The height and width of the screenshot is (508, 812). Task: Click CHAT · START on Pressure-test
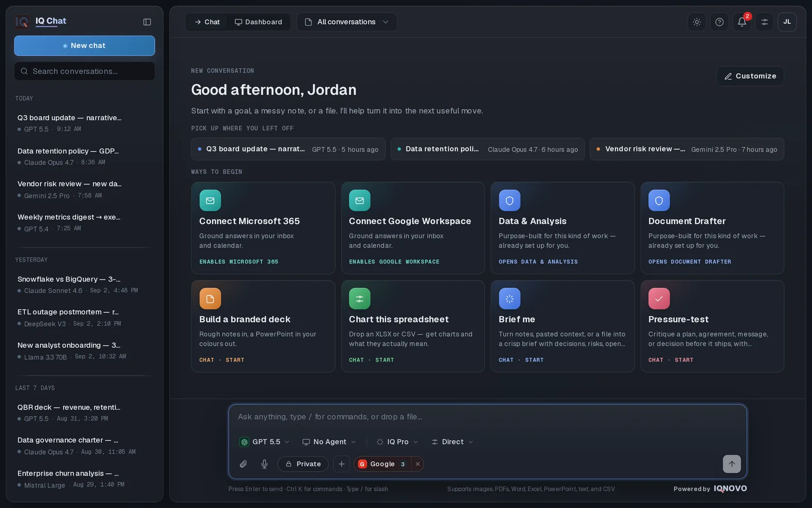pyautogui.click(x=671, y=360)
